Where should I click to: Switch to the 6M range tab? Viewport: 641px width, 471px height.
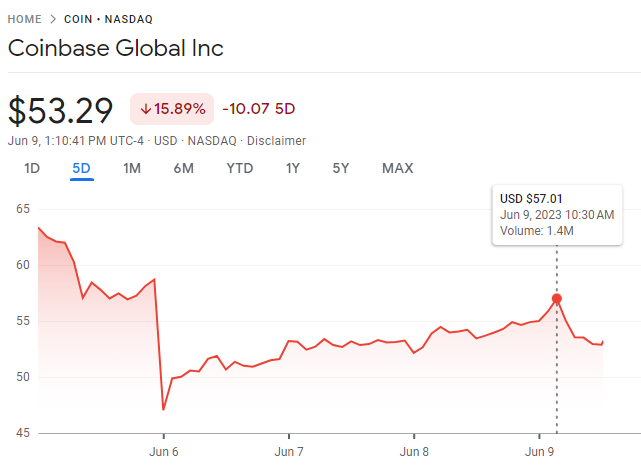(183, 168)
